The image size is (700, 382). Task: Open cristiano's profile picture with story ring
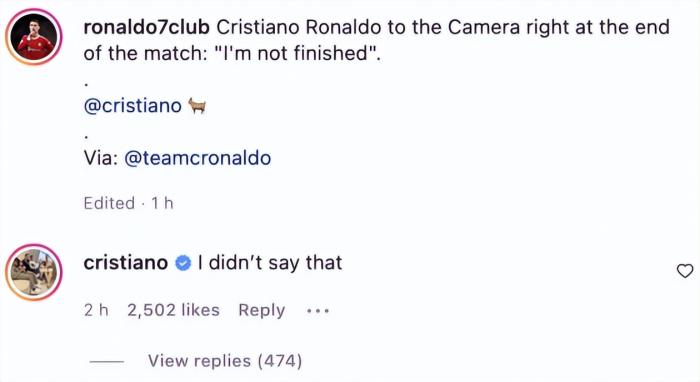[33, 272]
